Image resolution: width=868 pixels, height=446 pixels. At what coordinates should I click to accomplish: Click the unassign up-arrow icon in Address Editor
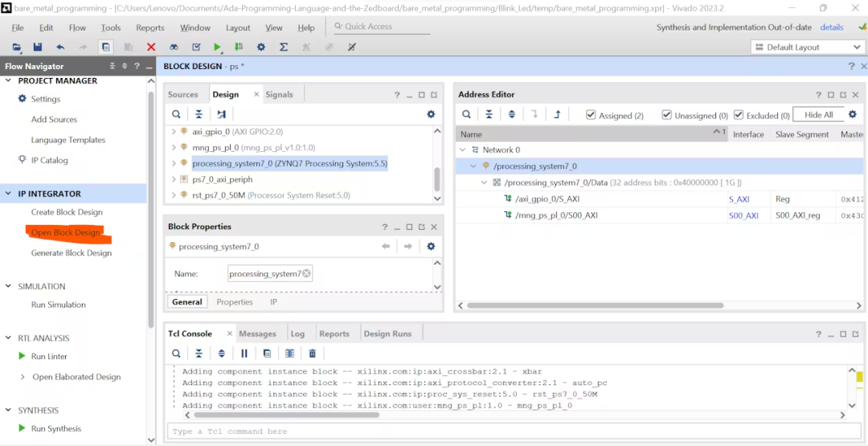[x=558, y=114]
